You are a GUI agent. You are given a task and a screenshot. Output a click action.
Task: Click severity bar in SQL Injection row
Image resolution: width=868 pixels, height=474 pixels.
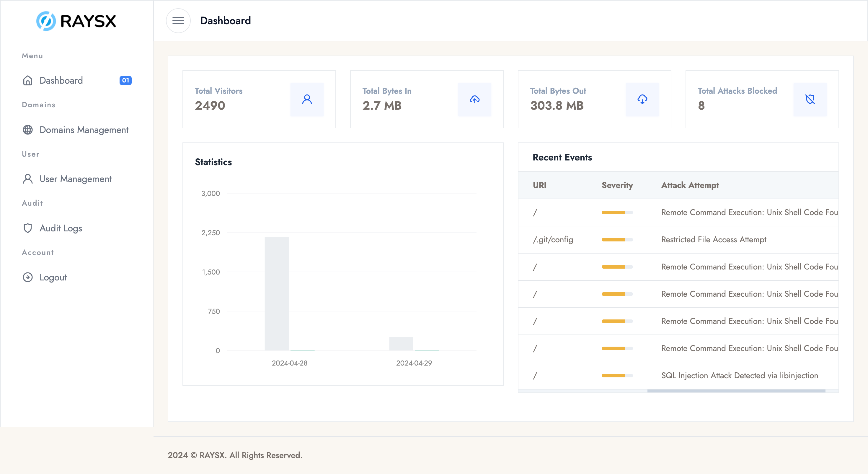pyautogui.click(x=617, y=376)
